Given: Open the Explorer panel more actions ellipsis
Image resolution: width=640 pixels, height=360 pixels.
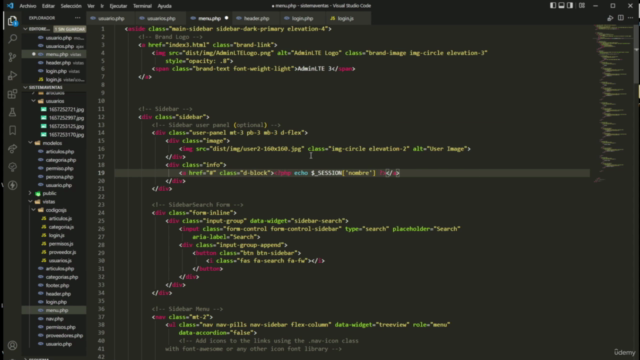Looking at the screenshot, I should pyautogui.click(x=78, y=18).
